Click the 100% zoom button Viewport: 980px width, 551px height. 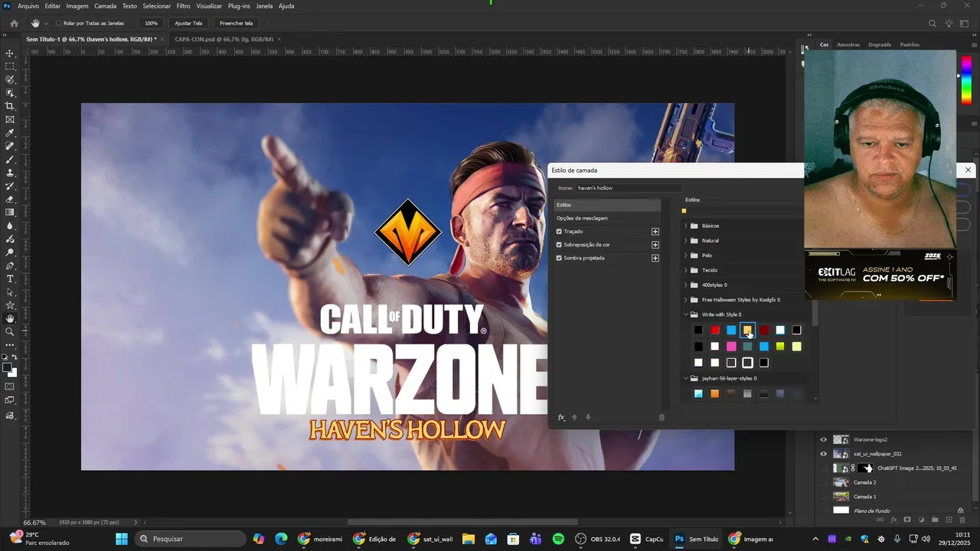(152, 23)
